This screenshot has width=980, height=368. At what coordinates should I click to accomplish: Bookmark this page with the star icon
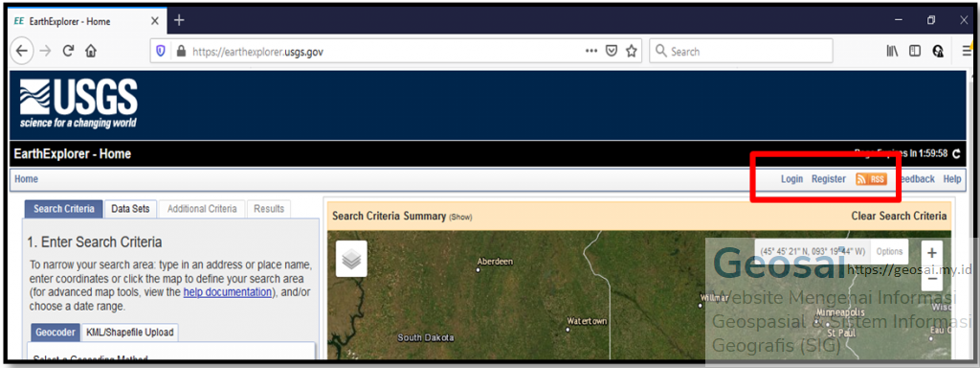[x=632, y=52]
